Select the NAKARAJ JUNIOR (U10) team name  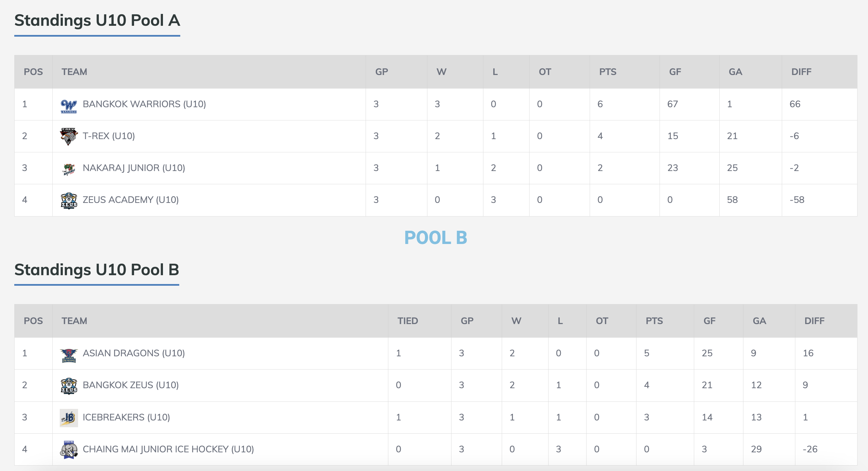134,168
